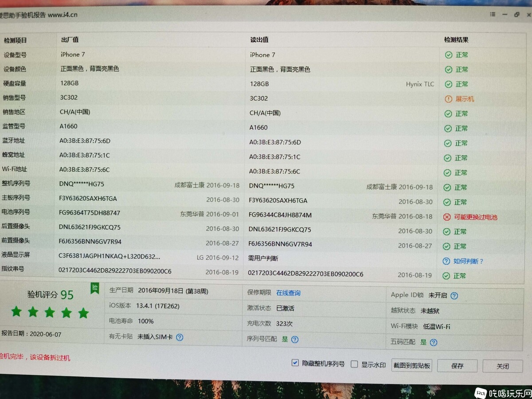Click the green check icon in 蓝牙地址 row

tap(448, 143)
